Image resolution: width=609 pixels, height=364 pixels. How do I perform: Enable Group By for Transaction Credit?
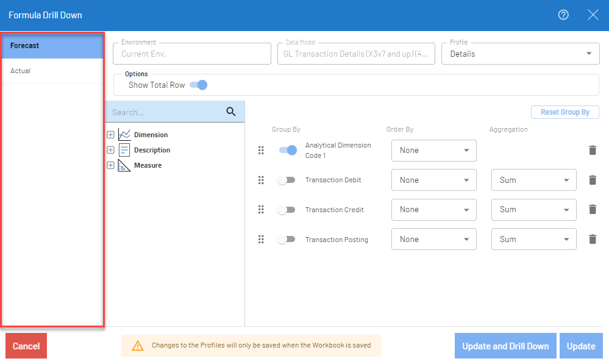coord(286,210)
